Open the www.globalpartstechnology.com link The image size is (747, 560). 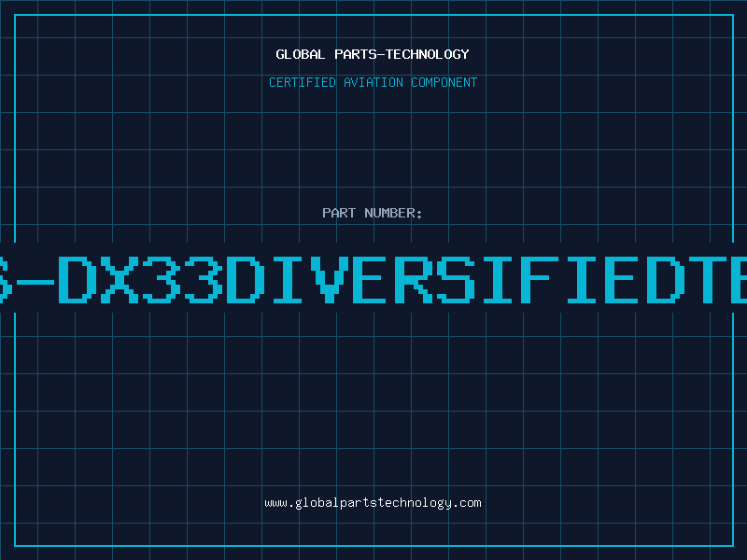pyautogui.click(x=373, y=503)
